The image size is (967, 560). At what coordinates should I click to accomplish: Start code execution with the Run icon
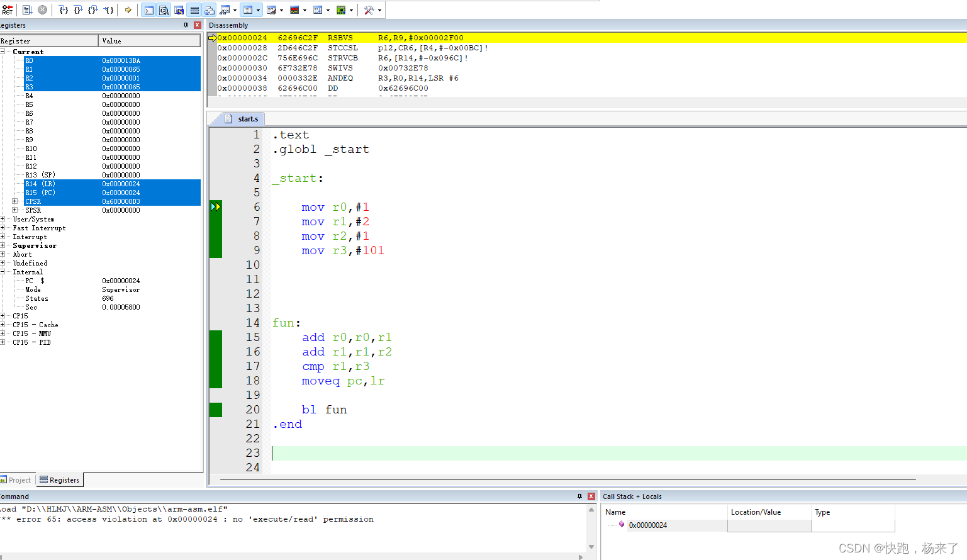coord(27,10)
